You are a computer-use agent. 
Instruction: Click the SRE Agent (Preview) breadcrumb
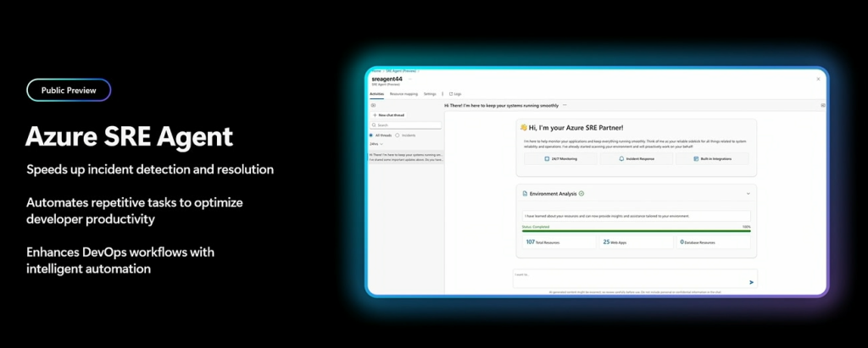point(401,71)
